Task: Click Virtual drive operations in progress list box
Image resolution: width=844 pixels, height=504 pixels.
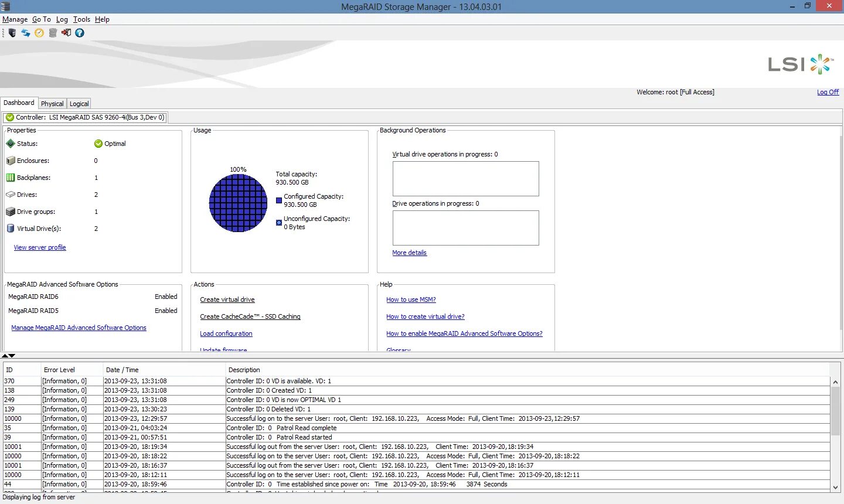Action: pos(465,179)
